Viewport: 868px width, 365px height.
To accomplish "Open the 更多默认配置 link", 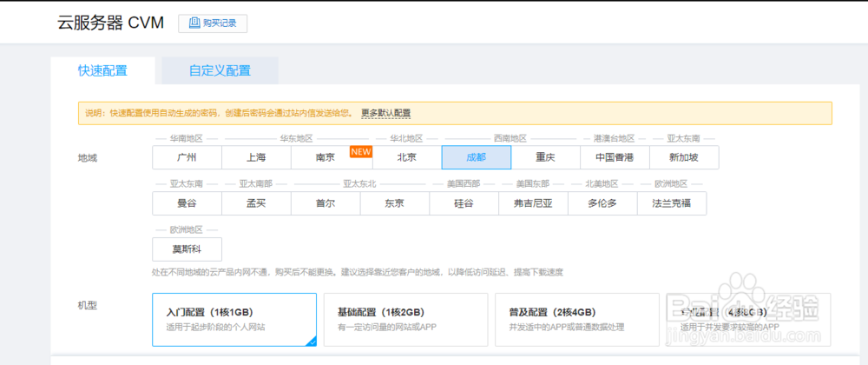I will [386, 113].
